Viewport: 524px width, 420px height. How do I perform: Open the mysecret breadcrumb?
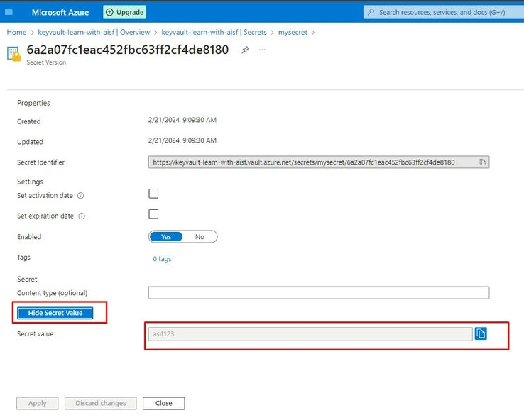[293, 33]
